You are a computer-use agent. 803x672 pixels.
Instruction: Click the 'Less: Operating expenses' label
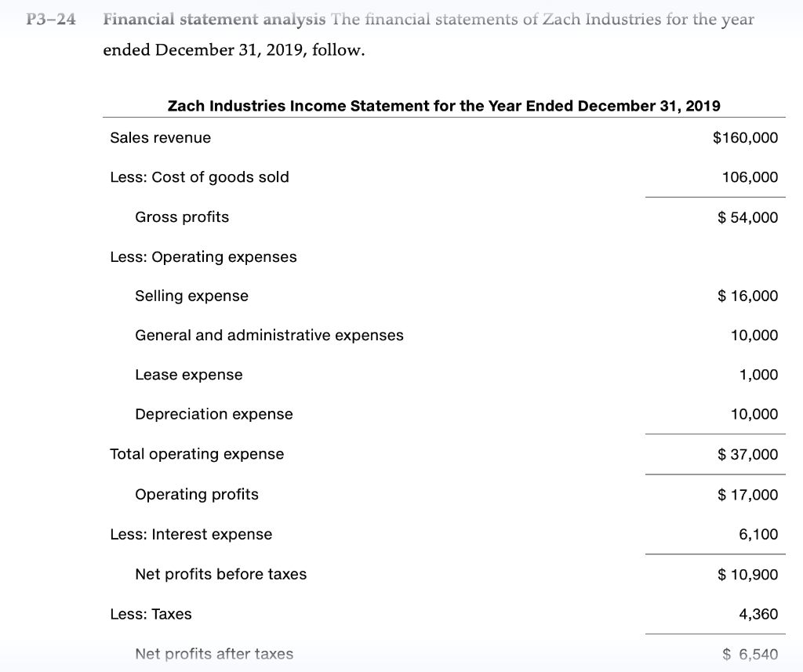(204, 257)
